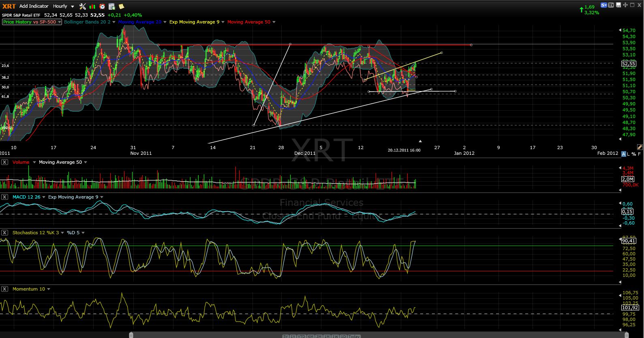Save the chart with the floppy disk icon
Image resolution: width=644 pixels, height=338 pixels.
[x=618, y=5]
